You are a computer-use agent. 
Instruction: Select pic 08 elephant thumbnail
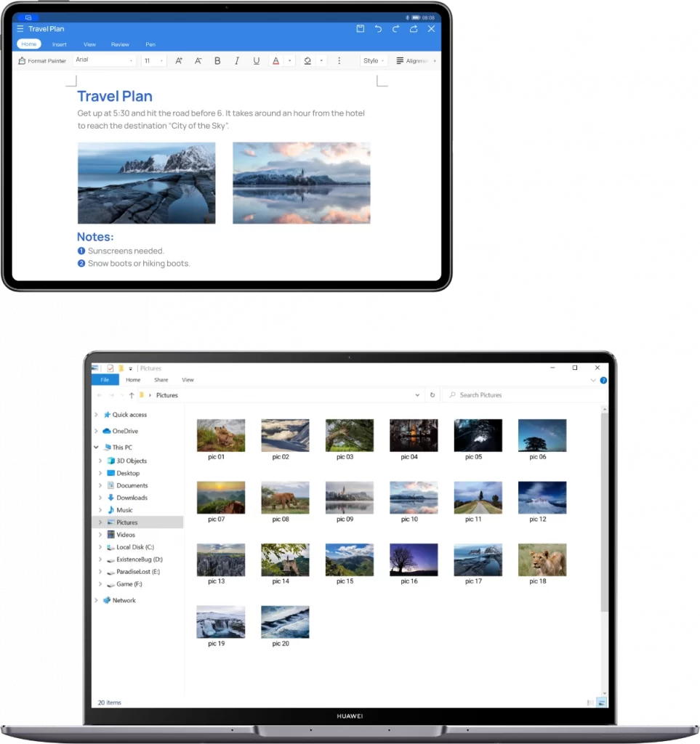(285, 498)
